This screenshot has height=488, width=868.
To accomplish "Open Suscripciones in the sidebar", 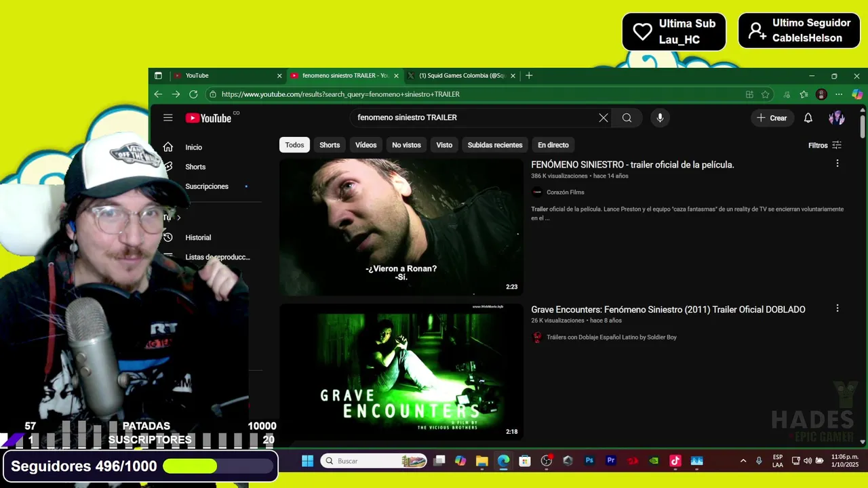I will tap(207, 186).
